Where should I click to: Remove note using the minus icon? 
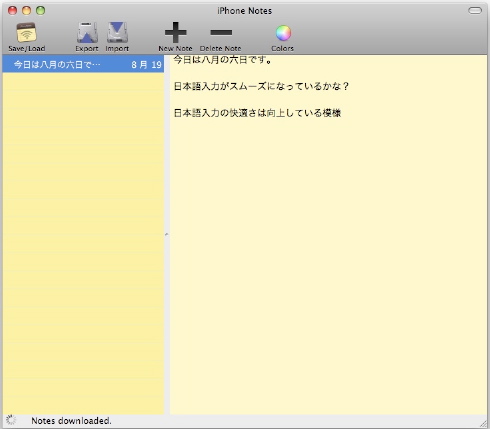[x=221, y=32]
